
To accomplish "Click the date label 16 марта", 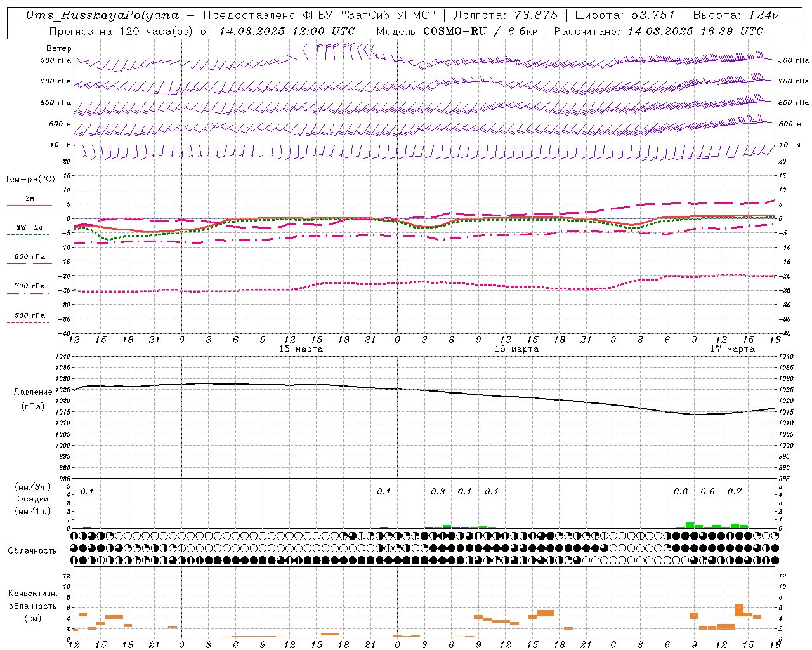I will 516,349.
